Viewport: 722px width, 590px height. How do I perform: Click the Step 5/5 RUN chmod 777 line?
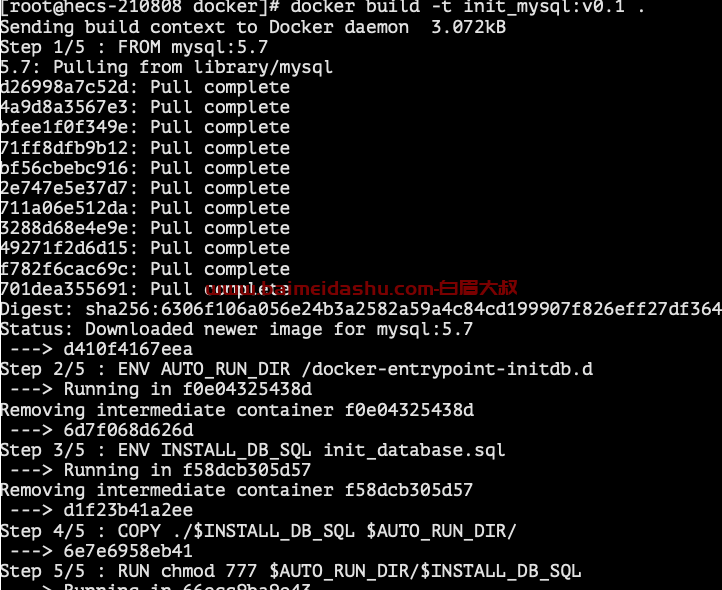click(291, 571)
